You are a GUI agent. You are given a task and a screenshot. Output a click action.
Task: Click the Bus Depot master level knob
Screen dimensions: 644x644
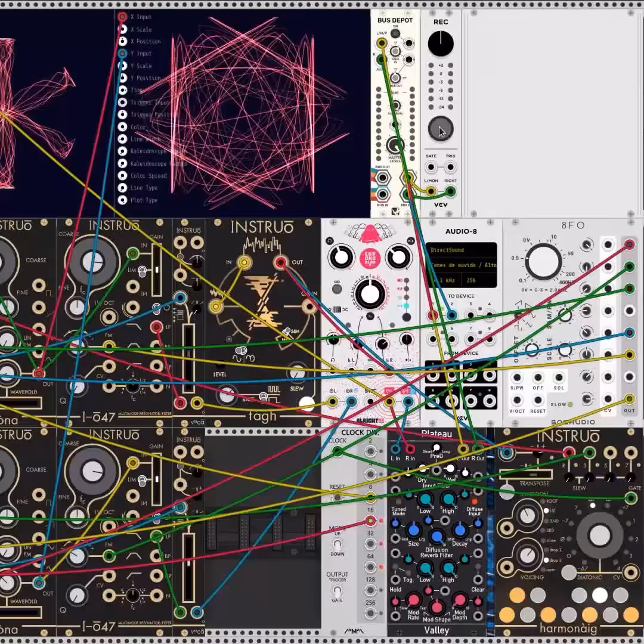pos(395,145)
